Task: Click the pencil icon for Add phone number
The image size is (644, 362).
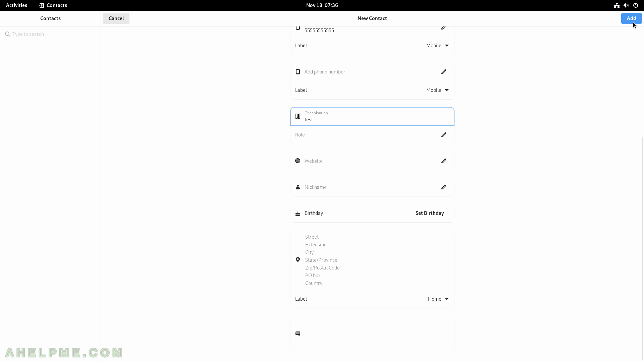Action: click(x=443, y=72)
